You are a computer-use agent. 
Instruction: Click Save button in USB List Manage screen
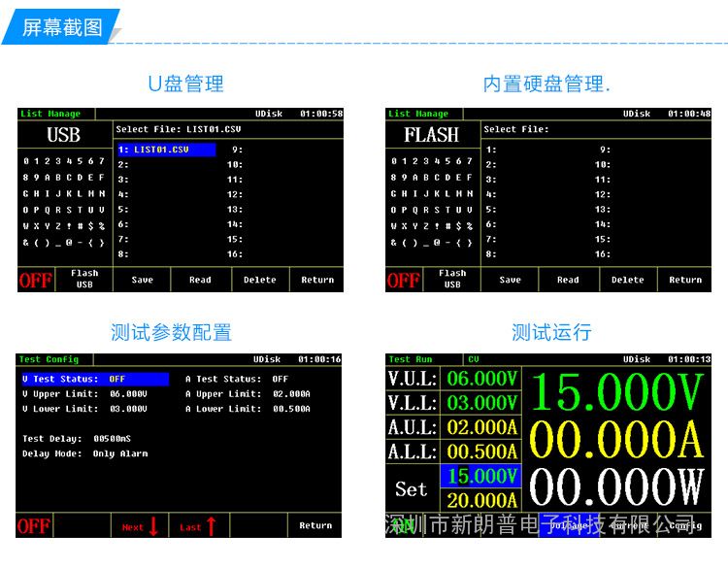tap(142, 280)
